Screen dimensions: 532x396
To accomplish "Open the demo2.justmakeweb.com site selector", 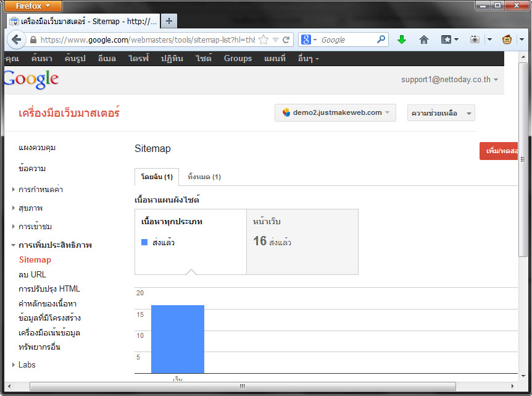I will tap(335, 113).
